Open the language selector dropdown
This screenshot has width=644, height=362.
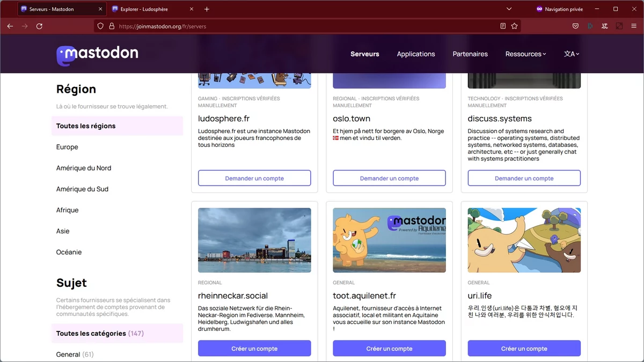point(572,54)
